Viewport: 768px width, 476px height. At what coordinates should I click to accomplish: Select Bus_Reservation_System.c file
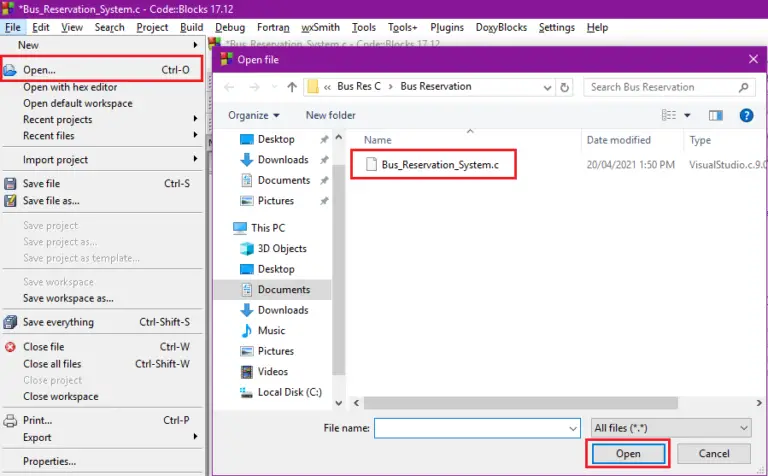pyautogui.click(x=440, y=165)
